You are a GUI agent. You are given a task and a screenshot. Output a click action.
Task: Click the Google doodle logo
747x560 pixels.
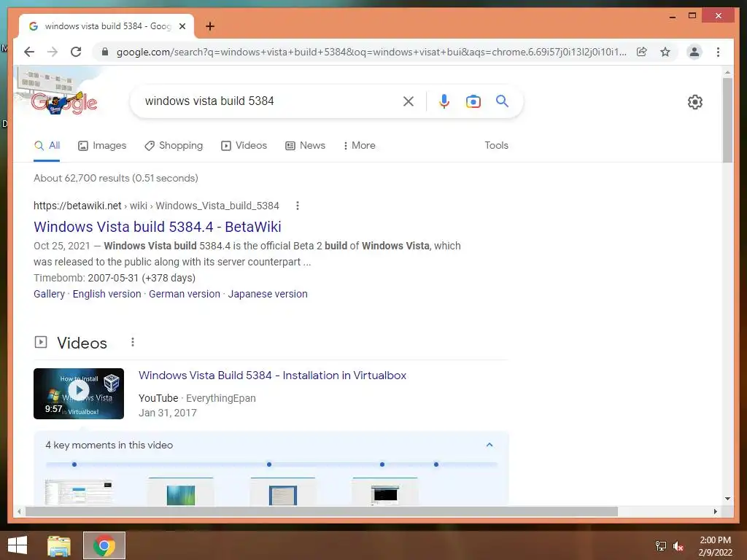tap(64, 102)
